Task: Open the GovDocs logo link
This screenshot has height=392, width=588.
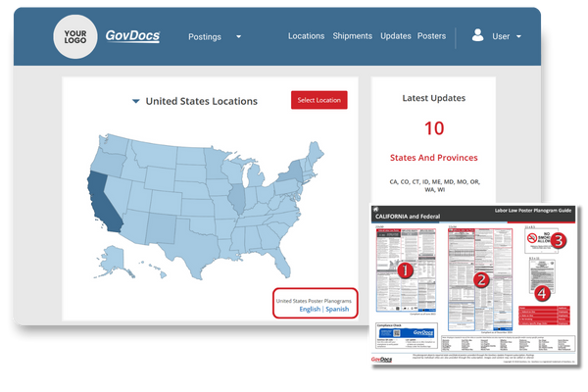Action: tap(132, 36)
